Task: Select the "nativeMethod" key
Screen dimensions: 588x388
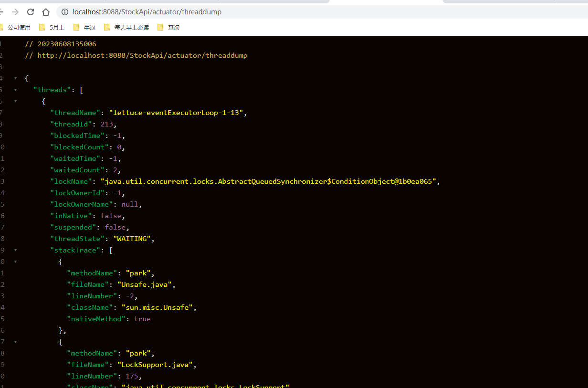Action: point(96,319)
